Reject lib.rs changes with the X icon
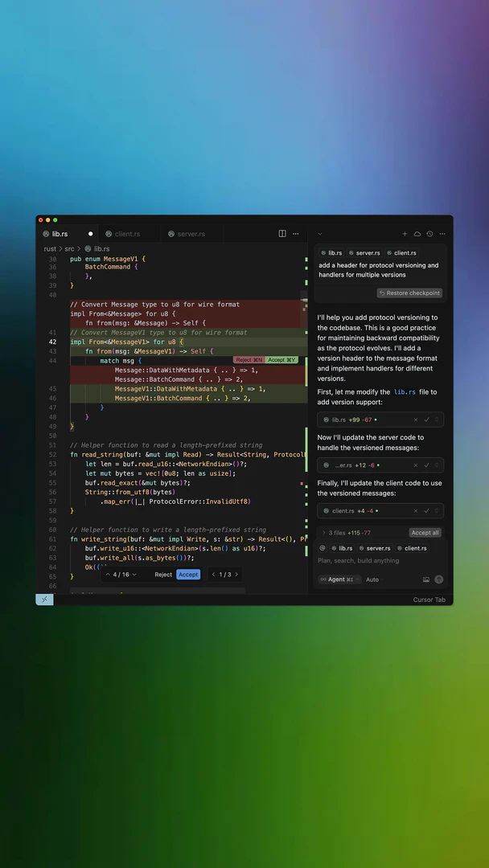This screenshot has width=489, height=868. [x=416, y=420]
